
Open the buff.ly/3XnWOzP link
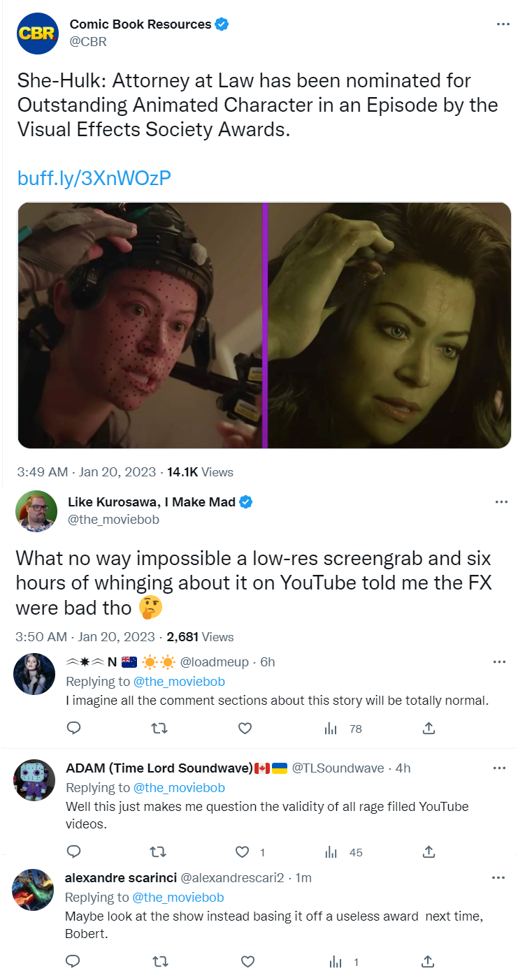tap(94, 178)
